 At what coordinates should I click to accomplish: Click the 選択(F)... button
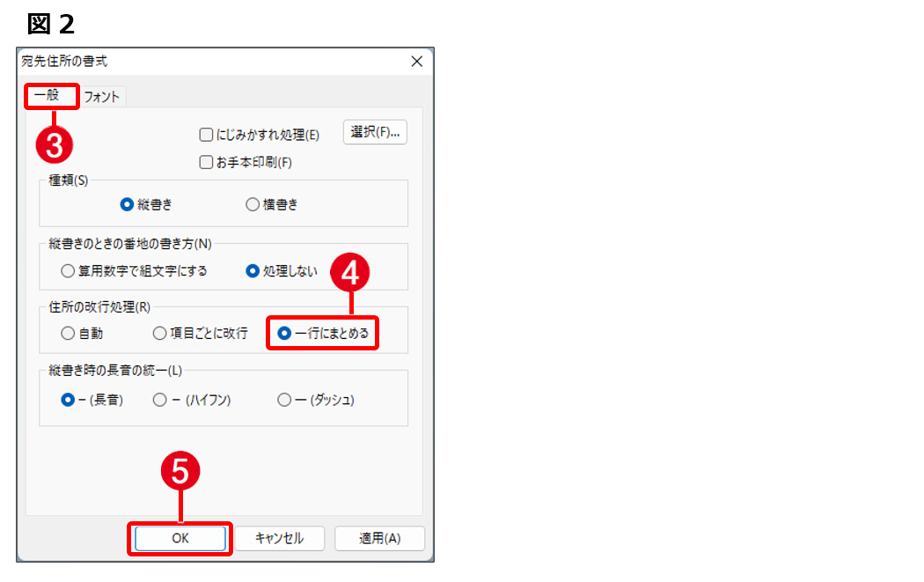(x=375, y=132)
